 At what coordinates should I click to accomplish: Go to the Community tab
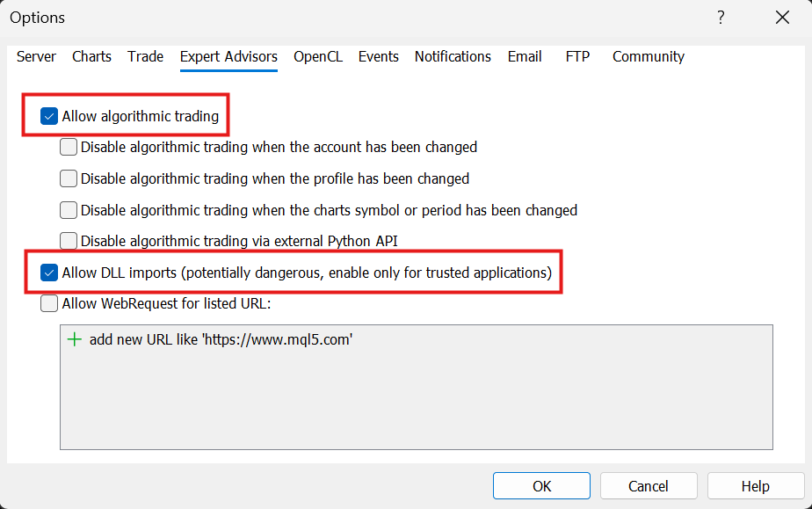648,56
